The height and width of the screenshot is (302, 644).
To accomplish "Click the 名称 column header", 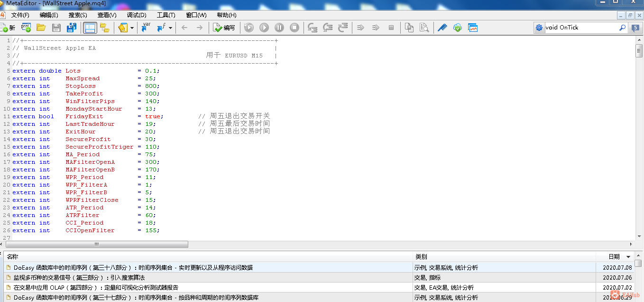I will click(x=209, y=256).
